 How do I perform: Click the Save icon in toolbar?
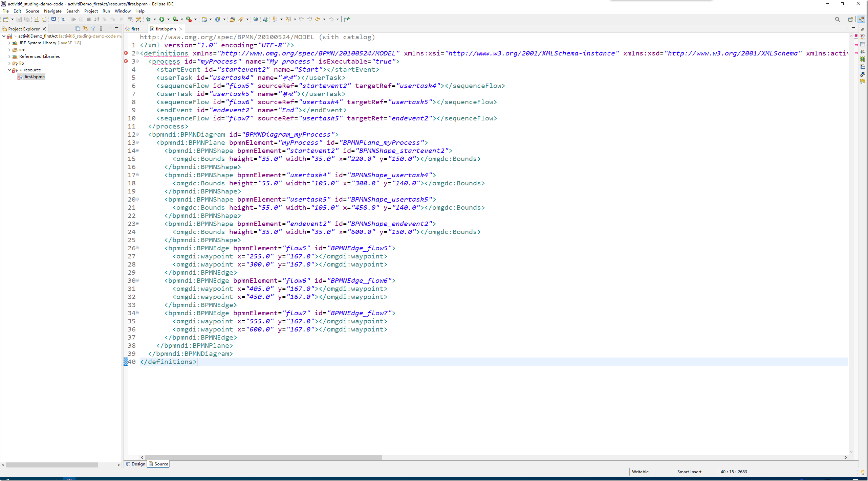click(19, 19)
